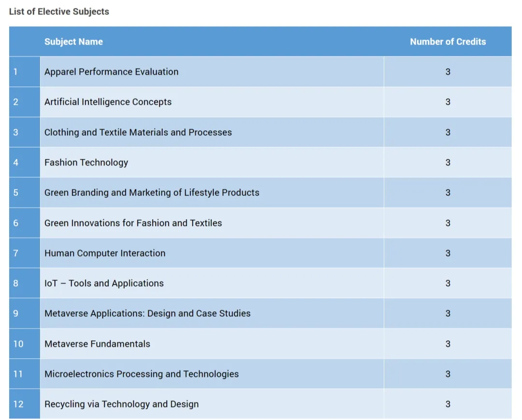Select the row number 12 cell
This screenshot has width=522, height=420.
click(x=24, y=404)
